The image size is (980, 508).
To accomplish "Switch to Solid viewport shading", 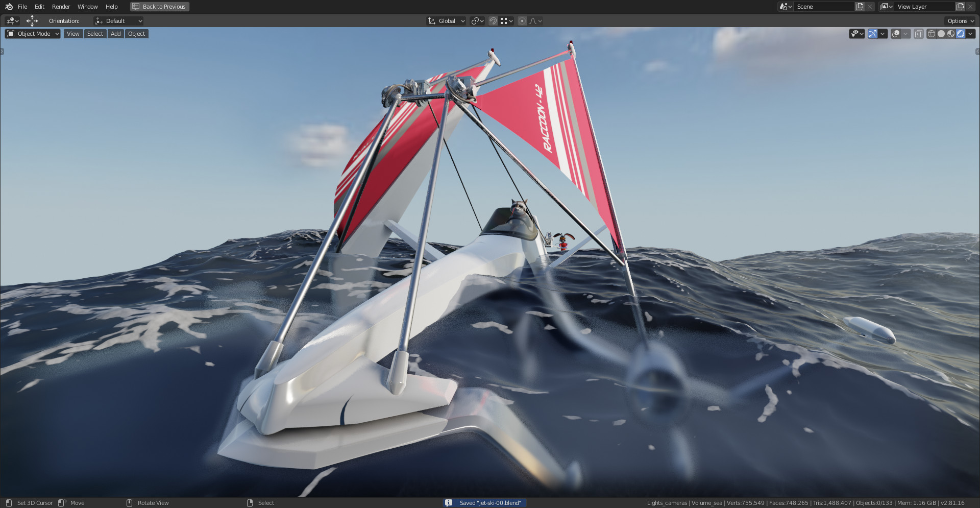I will (941, 34).
